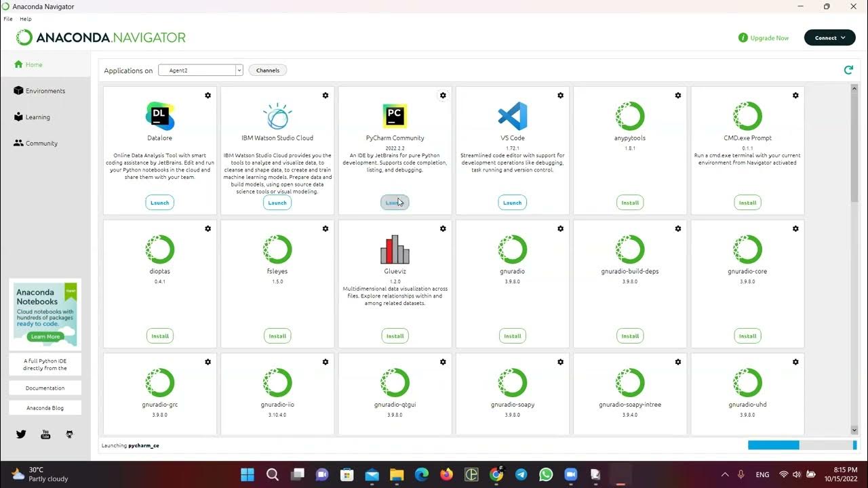Install Glueviz application

395,335
